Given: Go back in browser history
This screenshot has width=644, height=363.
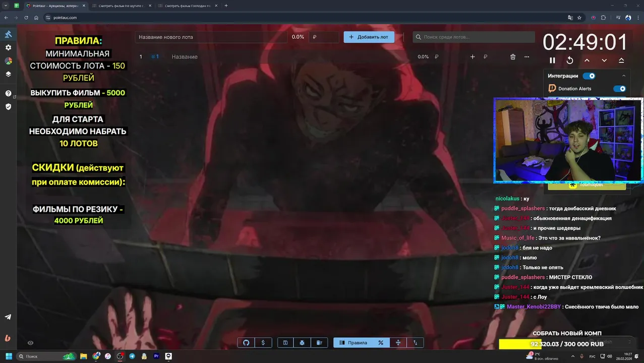Looking at the screenshot, I should pyautogui.click(x=6, y=18).
